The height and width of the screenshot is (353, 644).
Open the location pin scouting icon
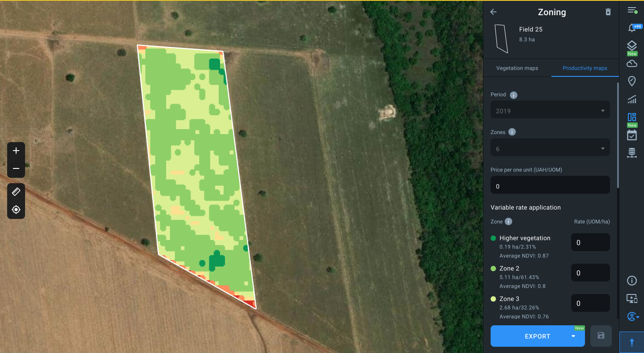click(x=632, y=81)
